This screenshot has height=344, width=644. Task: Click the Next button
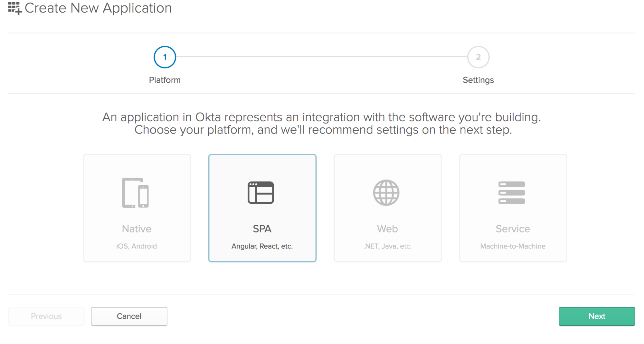coord(596,316)
